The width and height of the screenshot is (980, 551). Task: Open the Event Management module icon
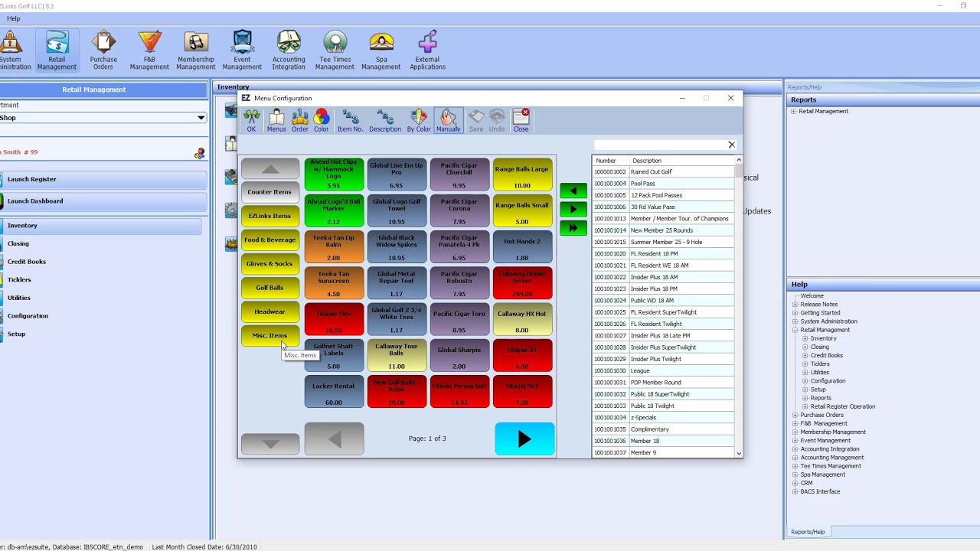pyautogui.click(x=242, y=51)
